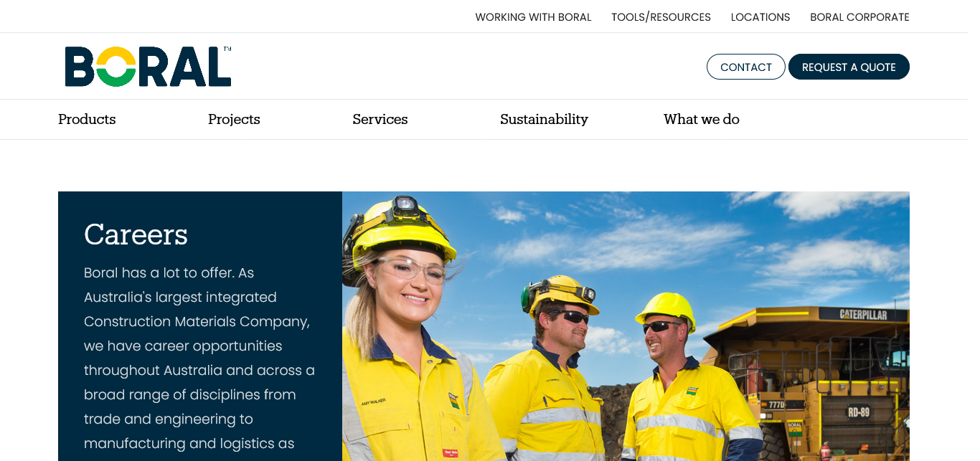This screenshot has width=980, height=461.
Task: Click the Careers description paragraph
Action: pos(200,358)
